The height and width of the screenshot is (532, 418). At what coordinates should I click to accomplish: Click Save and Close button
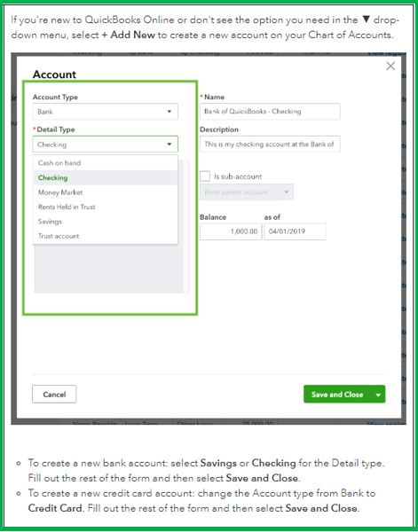(x=337, y=395)
